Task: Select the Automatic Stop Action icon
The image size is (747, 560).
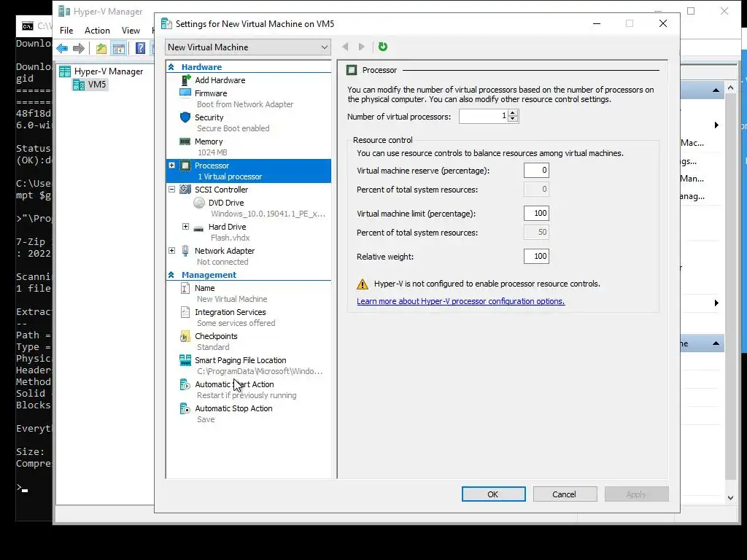Action: pyautogui.click(x=185, y=408)
